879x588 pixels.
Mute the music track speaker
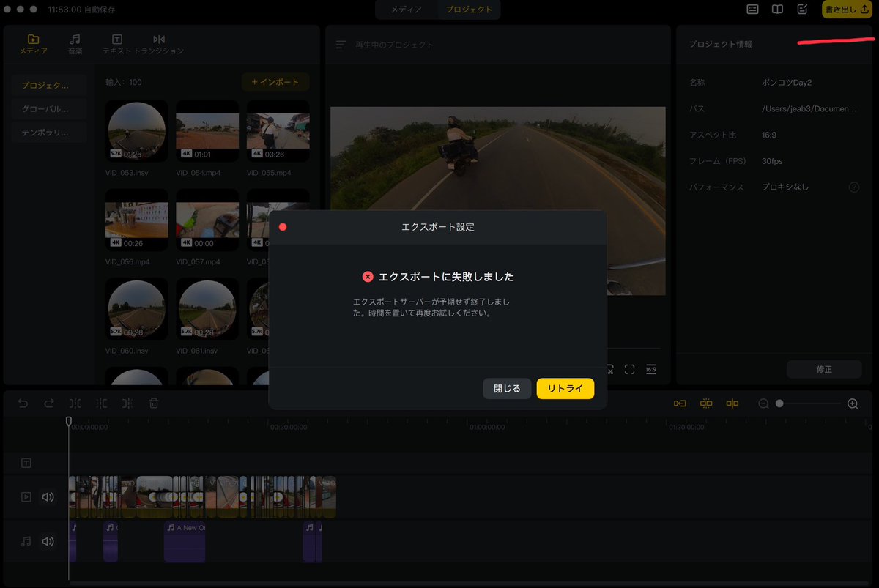pos(48,542)
